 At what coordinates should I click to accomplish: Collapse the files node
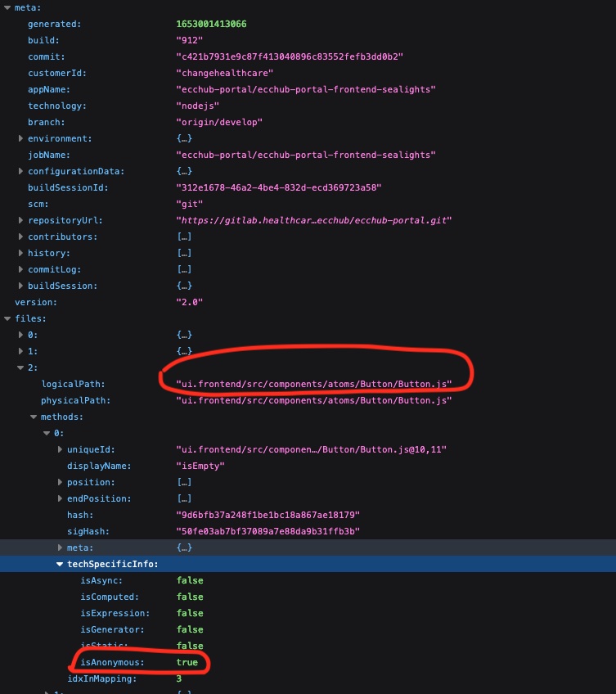click(x=7, y=318)
